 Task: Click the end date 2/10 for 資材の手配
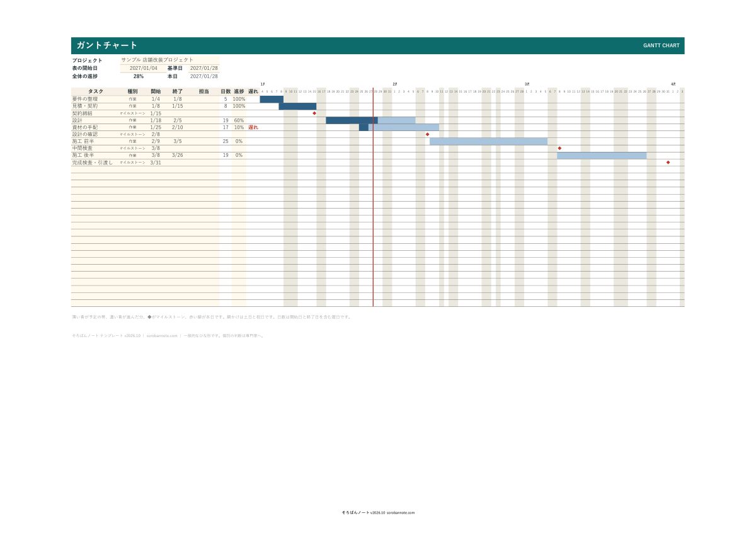pos(178,127)
